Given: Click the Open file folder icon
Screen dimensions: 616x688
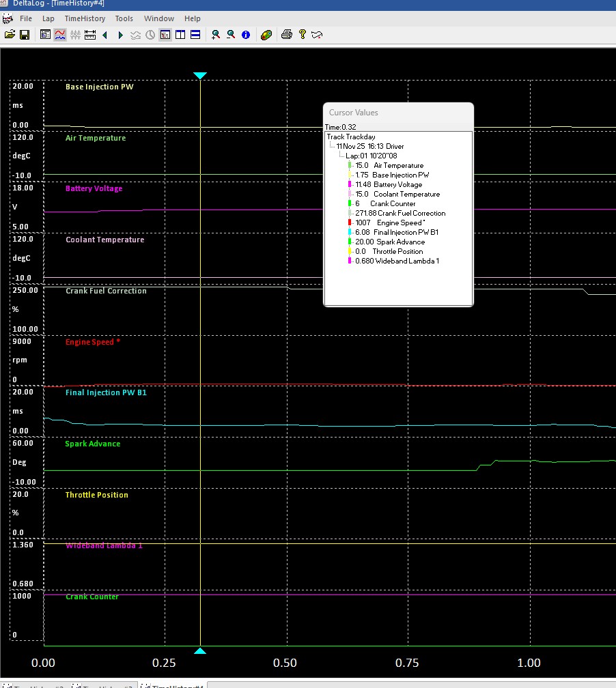Looking at the screenshot, I should pos(10,34).
